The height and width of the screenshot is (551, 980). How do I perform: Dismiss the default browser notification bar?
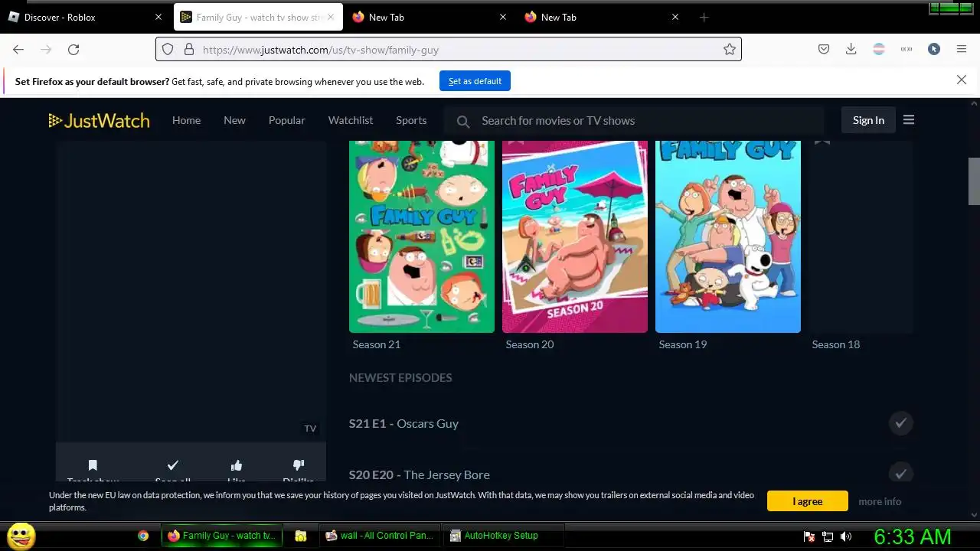(962, 80)
